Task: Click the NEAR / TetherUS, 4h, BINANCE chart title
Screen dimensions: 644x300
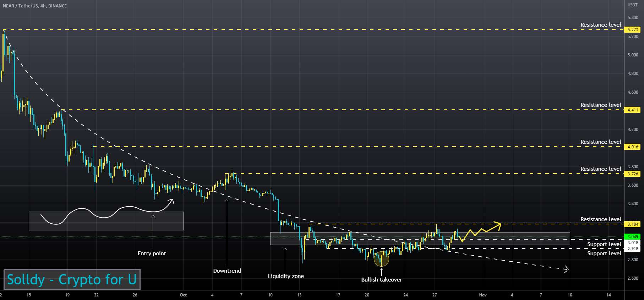Action: 35,6
